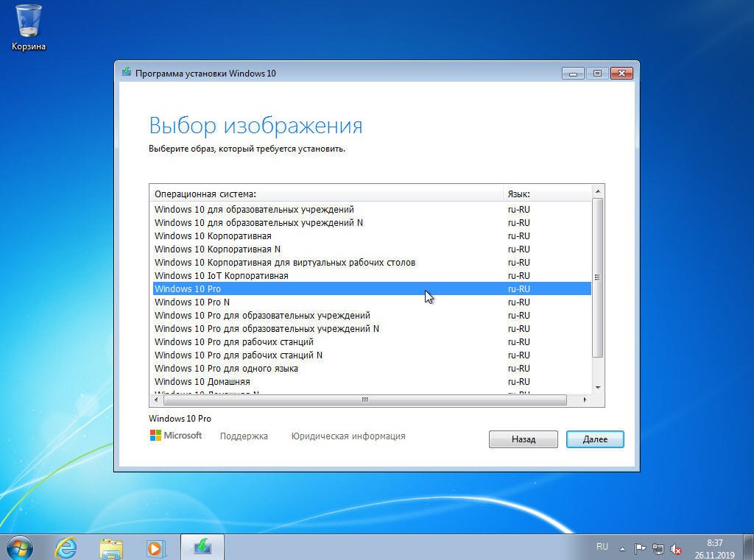The width and height of the screenshot is (754, 560).
Task: Launch Internet Explorer from the taskbar
Action: (66, 548)
